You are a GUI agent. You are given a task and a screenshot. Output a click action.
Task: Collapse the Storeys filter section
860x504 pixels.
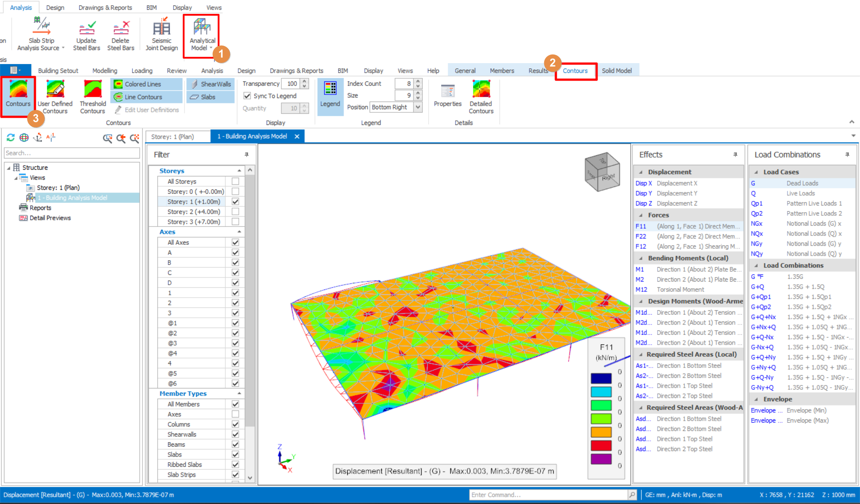(239, 171)
